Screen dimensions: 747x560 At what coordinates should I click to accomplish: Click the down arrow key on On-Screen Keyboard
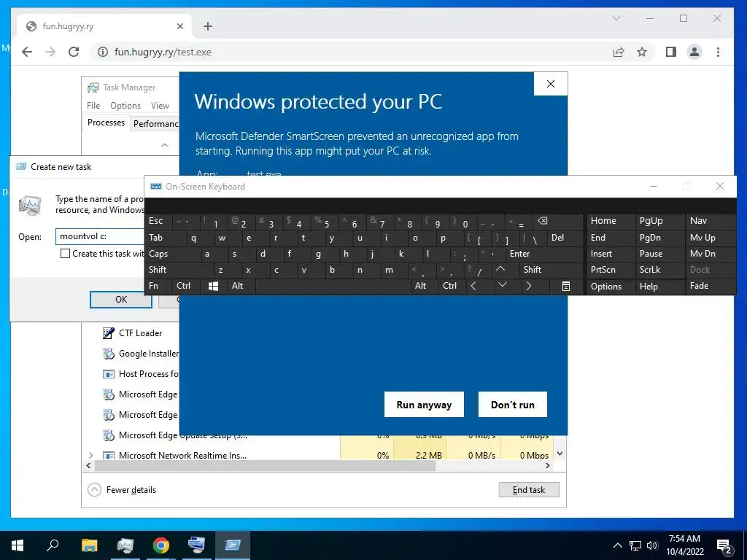click(502, 286)
